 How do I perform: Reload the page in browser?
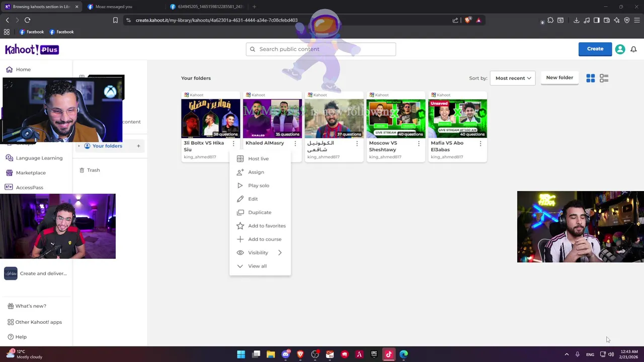click(27, 20)
